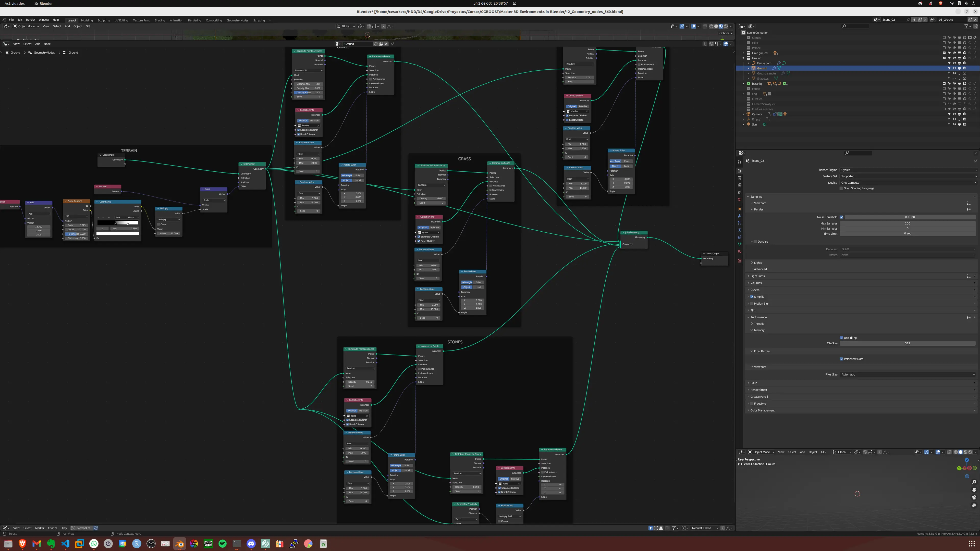Click Actividades in the GNOME top bar
Screen dimensions: 980x551
[x=15, y=3]
